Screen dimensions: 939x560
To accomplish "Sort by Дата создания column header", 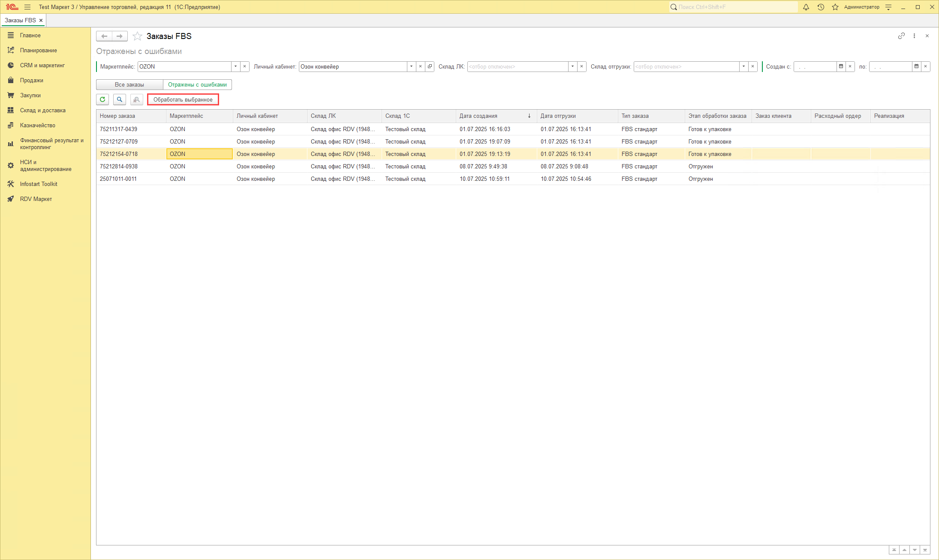I will coord(496,116).
